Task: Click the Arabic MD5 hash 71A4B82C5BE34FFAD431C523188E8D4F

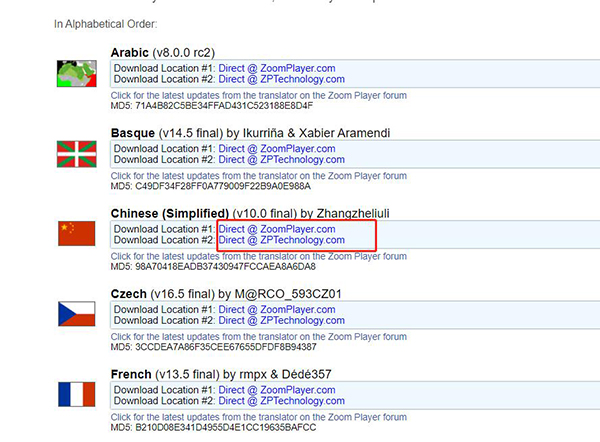Action: tap(224, 106)
